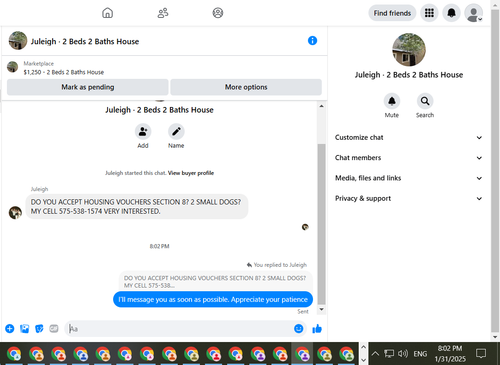Click the Find friends button
This screenshot has height=365, width=500.
point(392,13)
